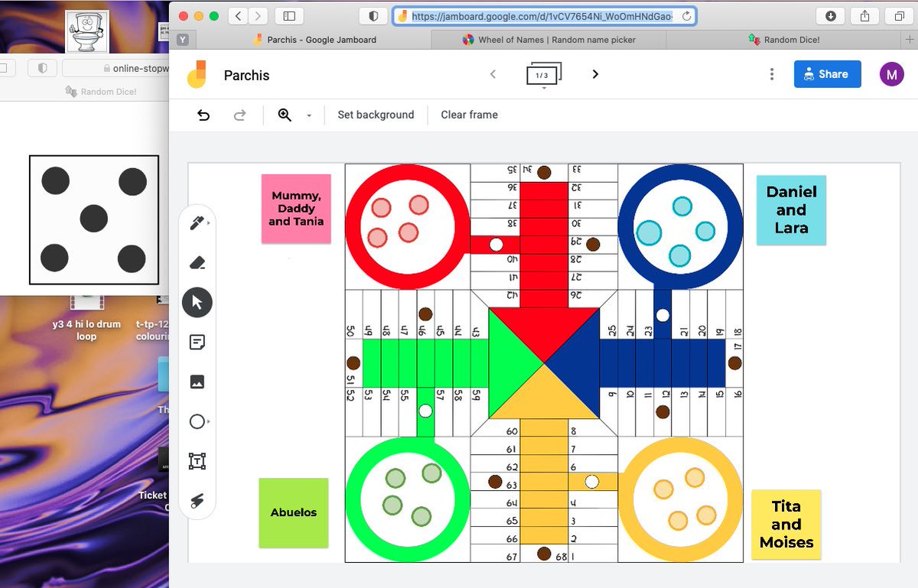
Task: Click brown token on square 12
Action: click(662, 411)
